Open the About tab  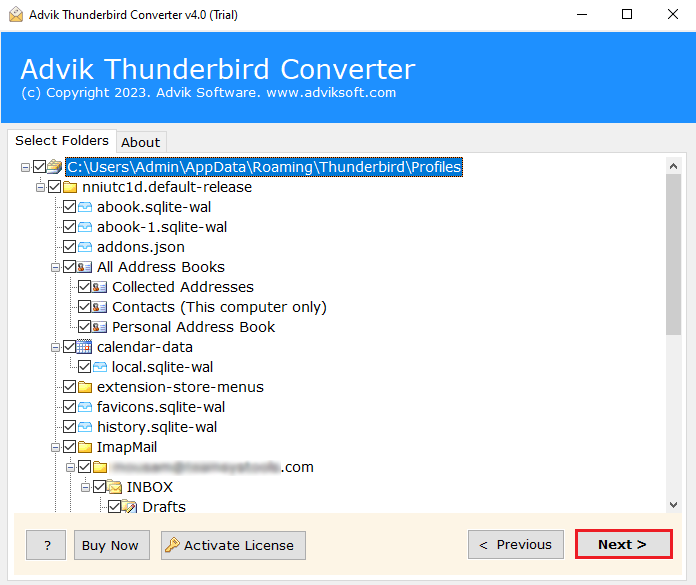[141, 142]
